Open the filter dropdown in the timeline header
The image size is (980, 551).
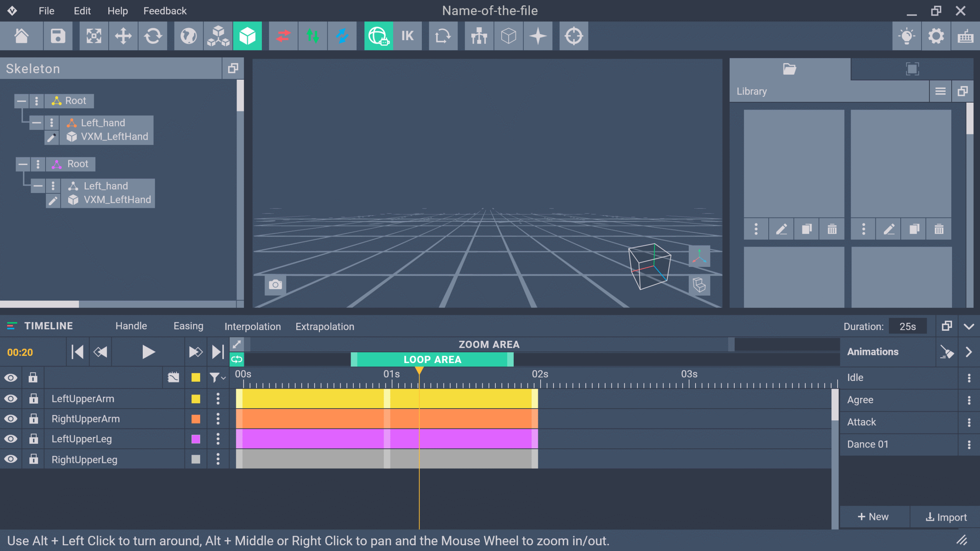click(217, 378)
